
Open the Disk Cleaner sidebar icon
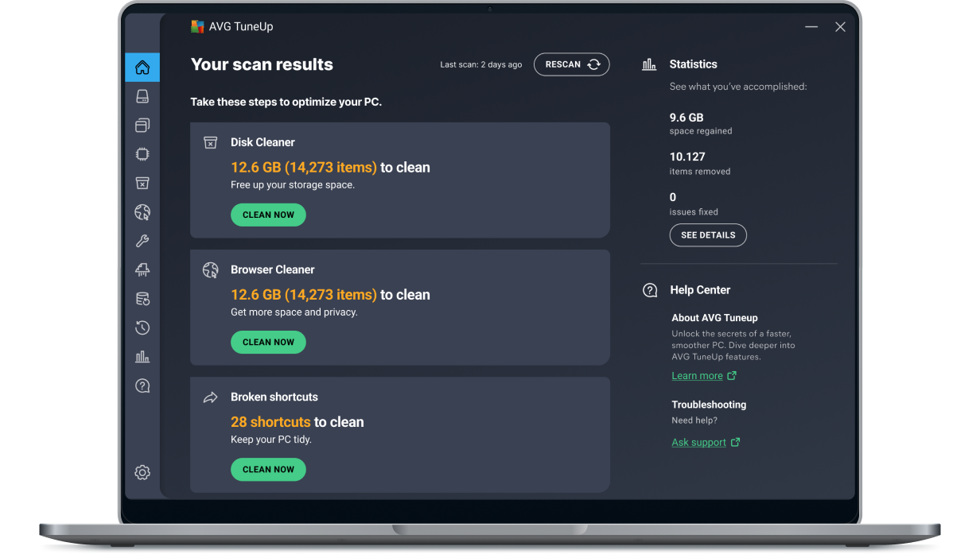(142, 183)
